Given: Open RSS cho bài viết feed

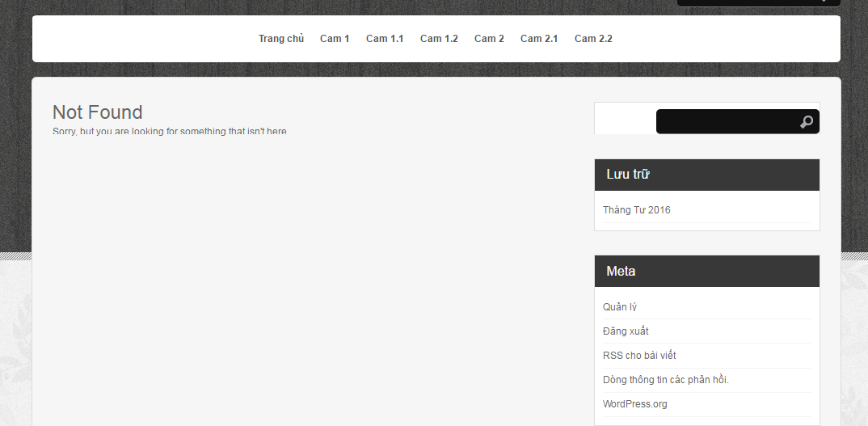Looking at the screenshot, I should click(639, 356).
